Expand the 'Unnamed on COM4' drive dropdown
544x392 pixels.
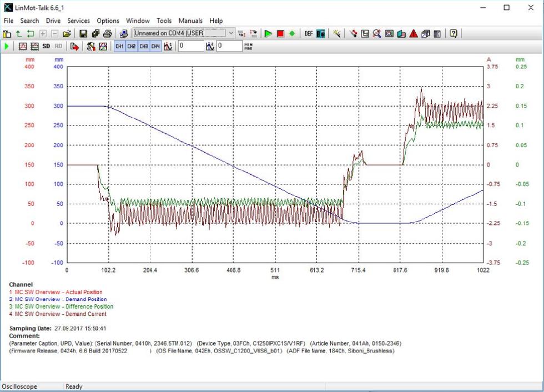point(231,33)
